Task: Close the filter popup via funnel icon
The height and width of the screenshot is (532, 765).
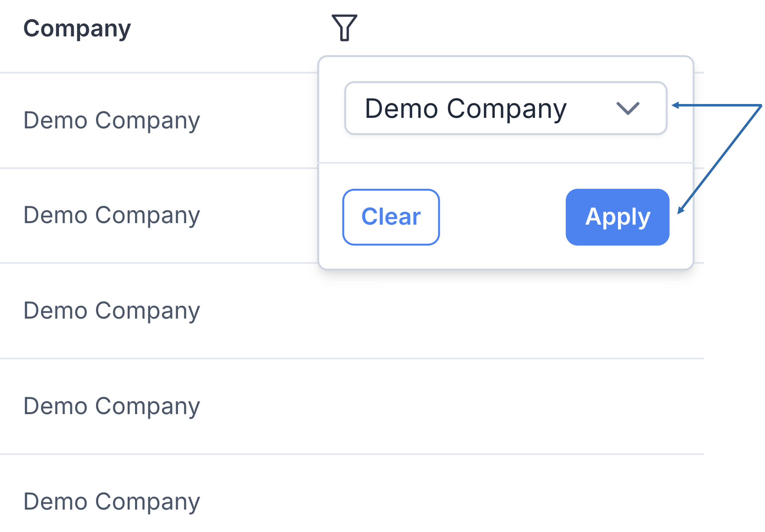Action: pyautogui.click(x=344, y=28)
